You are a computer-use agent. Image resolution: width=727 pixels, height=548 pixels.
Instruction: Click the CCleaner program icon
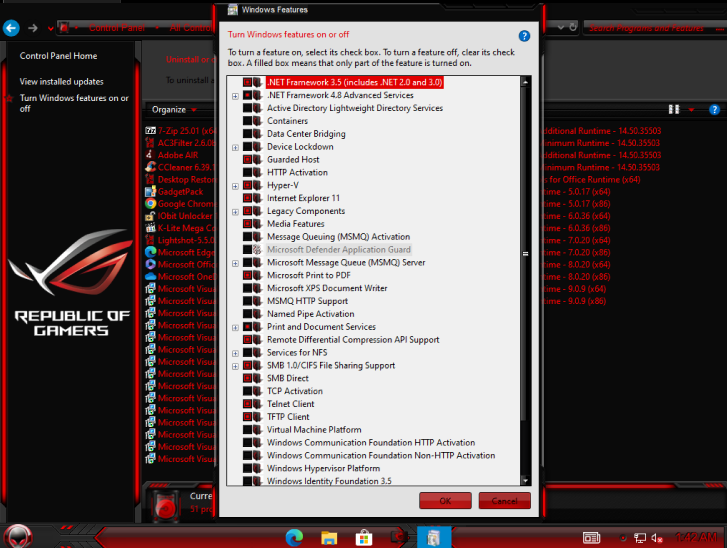(x=150, y=167)
